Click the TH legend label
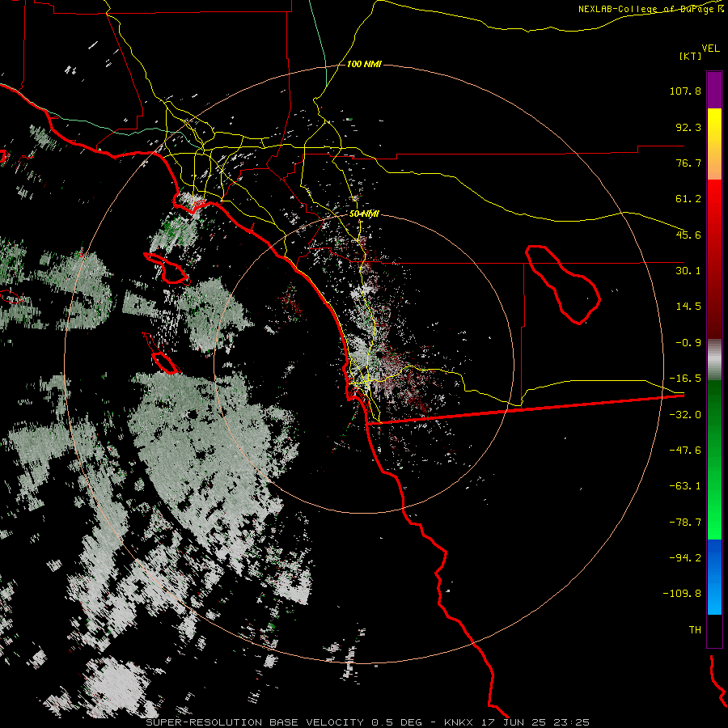Viewport: 728px width, 728px height. pyautogui.click(x=695, y=629)
